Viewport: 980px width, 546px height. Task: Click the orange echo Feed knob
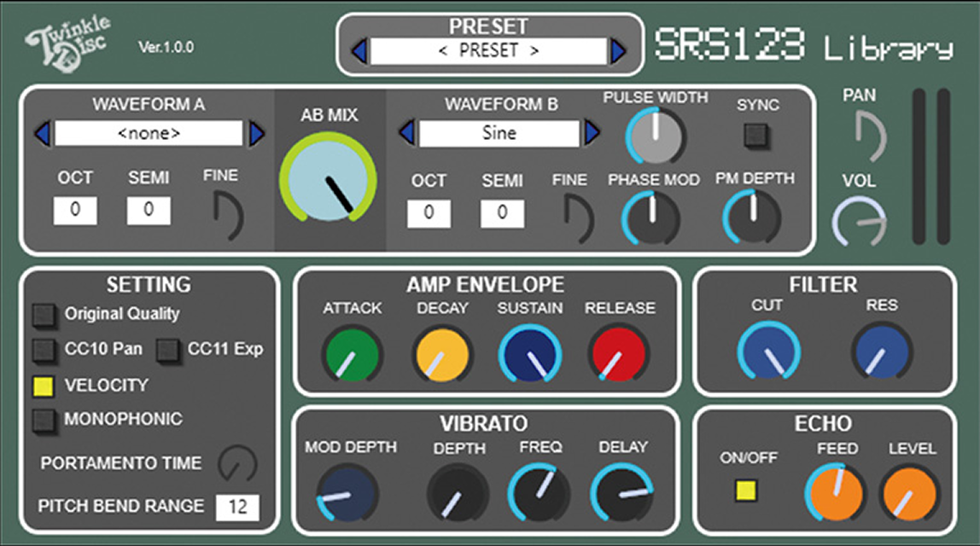(835, 494)
